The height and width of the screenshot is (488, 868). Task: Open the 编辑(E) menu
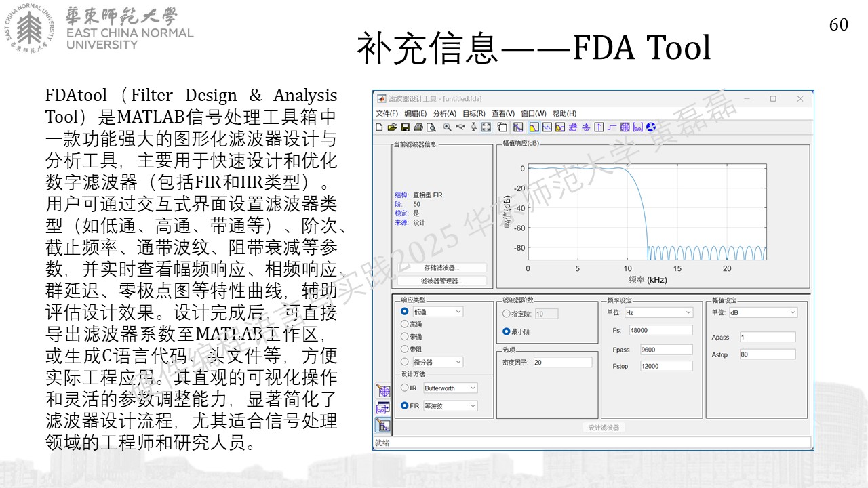click(x=416, y=113)
